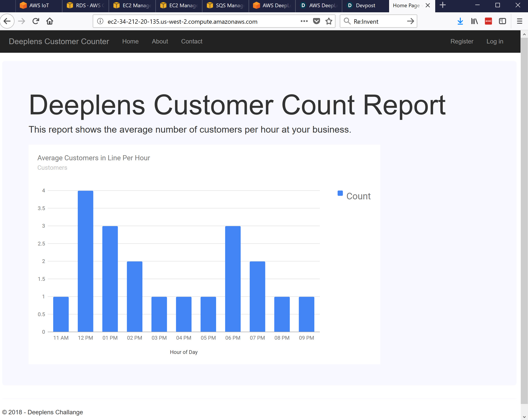Save page to Pocket icon
Screen dimensions: 528x420
pos(316,21)
